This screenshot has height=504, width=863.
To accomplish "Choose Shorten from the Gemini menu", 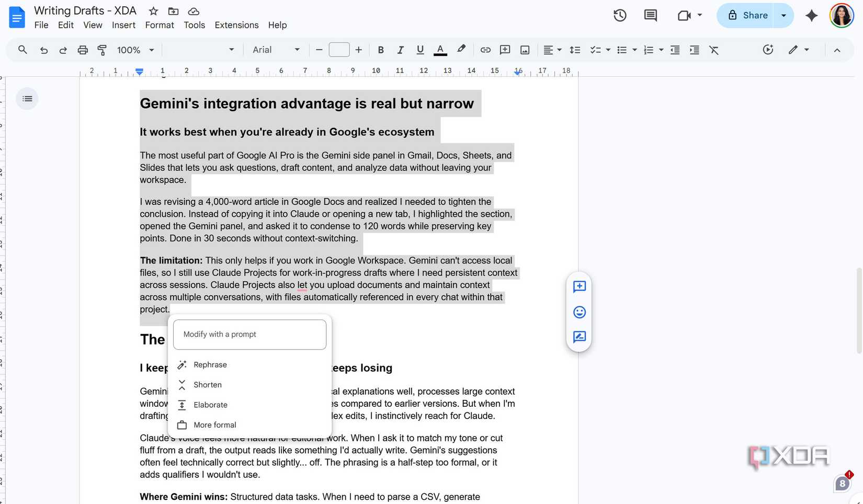I will [207, 384].
